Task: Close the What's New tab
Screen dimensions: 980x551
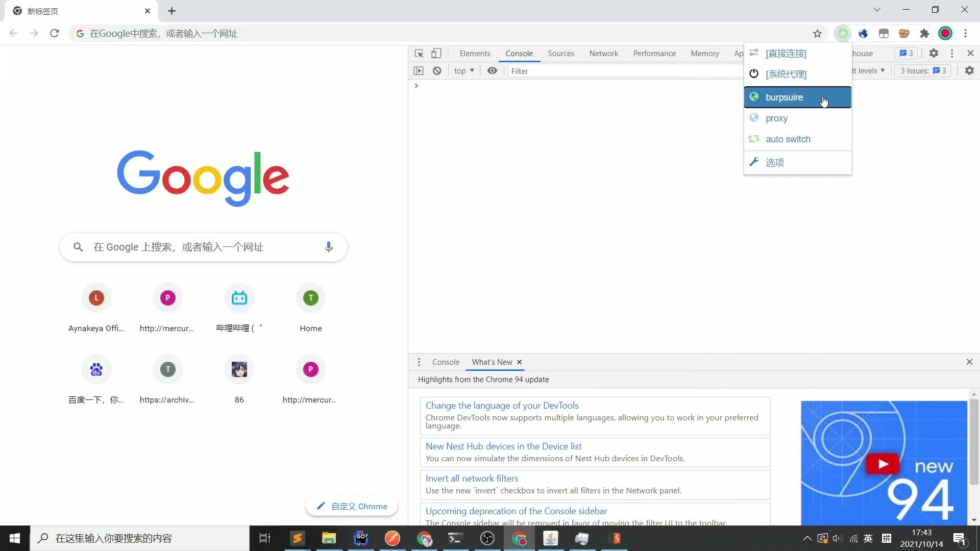Action: coord(519,362)
